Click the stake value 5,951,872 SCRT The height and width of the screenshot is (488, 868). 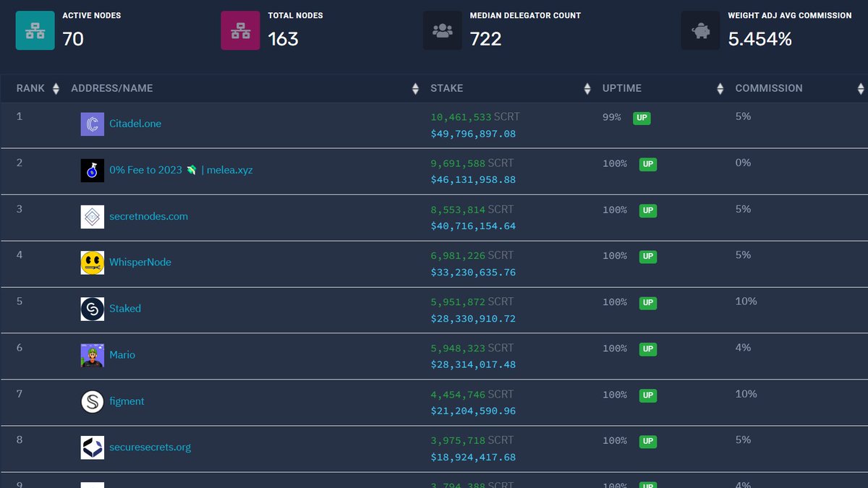(472, 301)
